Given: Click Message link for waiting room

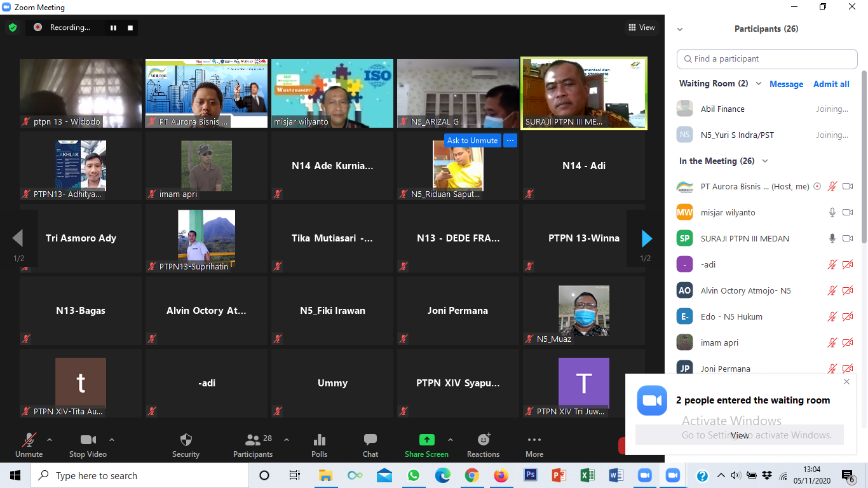Looking at the screenshot, I should point(786,84).
